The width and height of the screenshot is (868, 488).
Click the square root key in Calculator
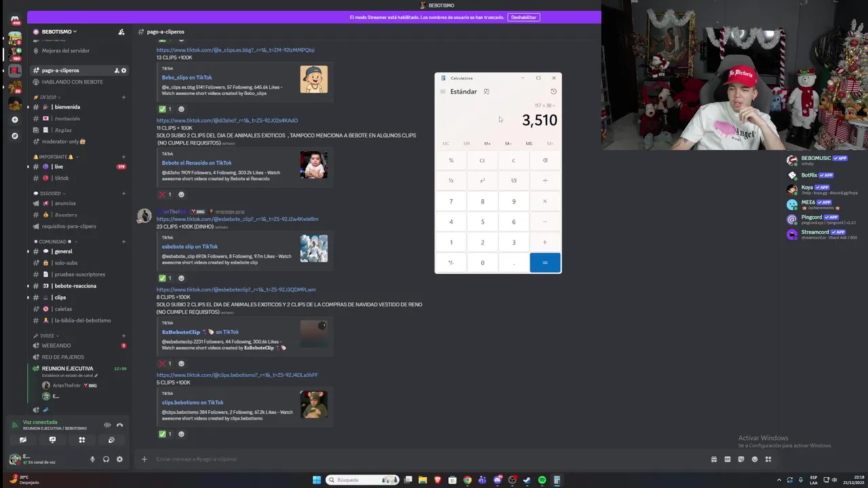tap(513, 181)
